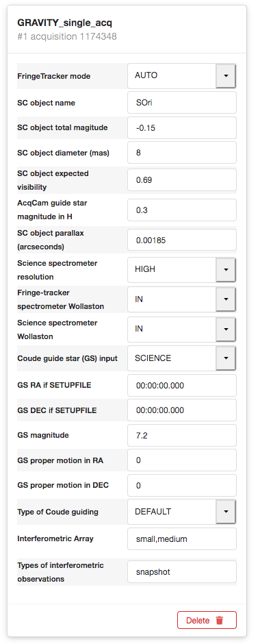Select the GS DEC if SETUPFILE field
The image size is (260, 644).
[x=182, y=410]
